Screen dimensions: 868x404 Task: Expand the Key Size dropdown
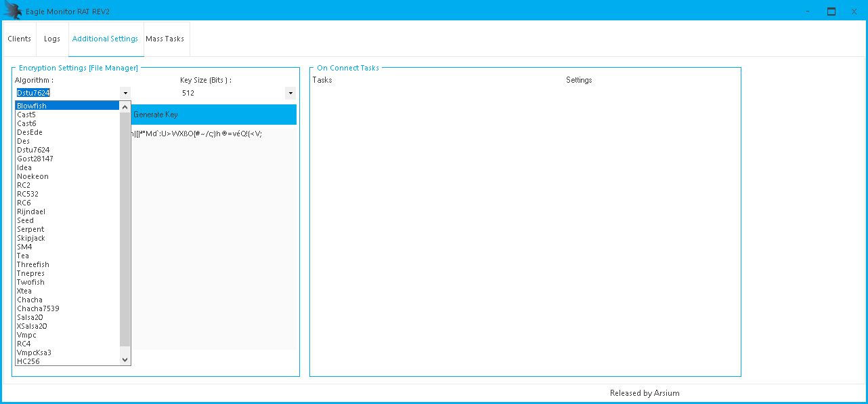(x=290, y=93)
